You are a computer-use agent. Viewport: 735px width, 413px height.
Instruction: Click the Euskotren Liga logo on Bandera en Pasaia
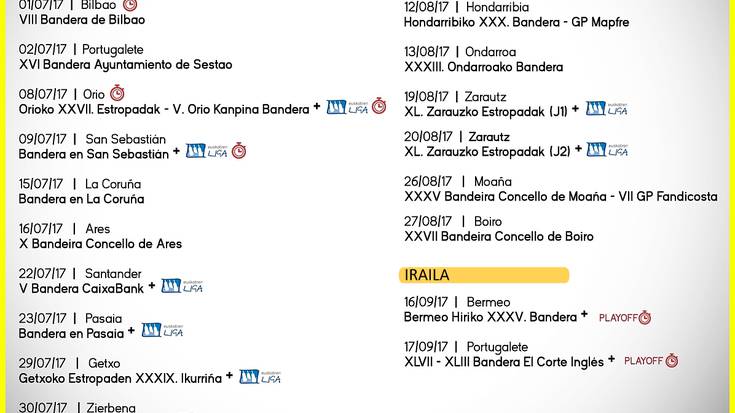(162, 330)
